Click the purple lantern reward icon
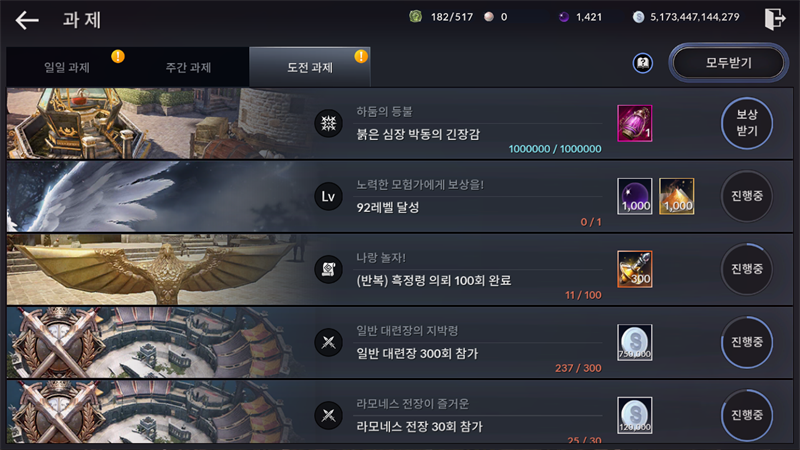 [635, 123]
